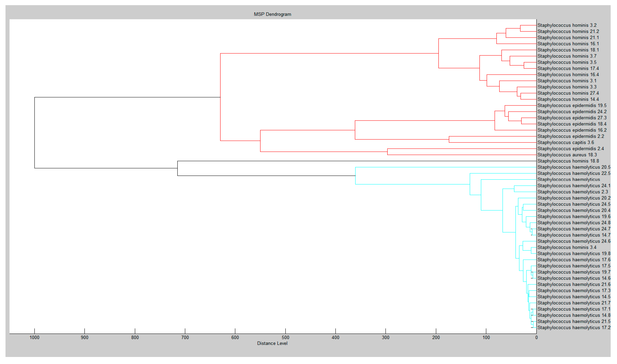Click the 500 axis tick label
Image resolution: width=617 pixels, height=364 pixels.
[286, 338]
